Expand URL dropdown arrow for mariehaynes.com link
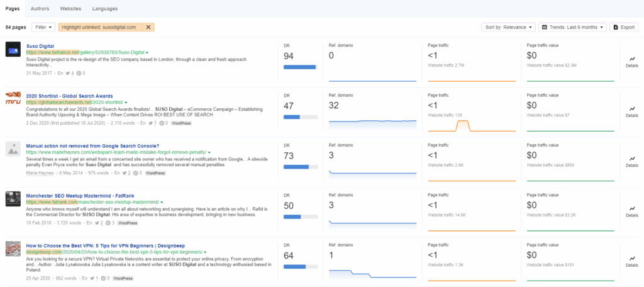 pyautogui.click(x=209, y=152)
